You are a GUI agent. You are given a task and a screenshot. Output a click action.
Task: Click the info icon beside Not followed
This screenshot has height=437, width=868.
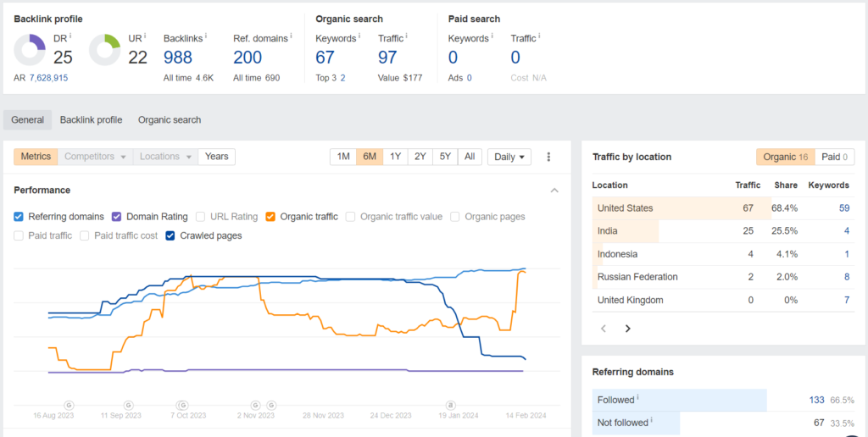tap(652, 420)
